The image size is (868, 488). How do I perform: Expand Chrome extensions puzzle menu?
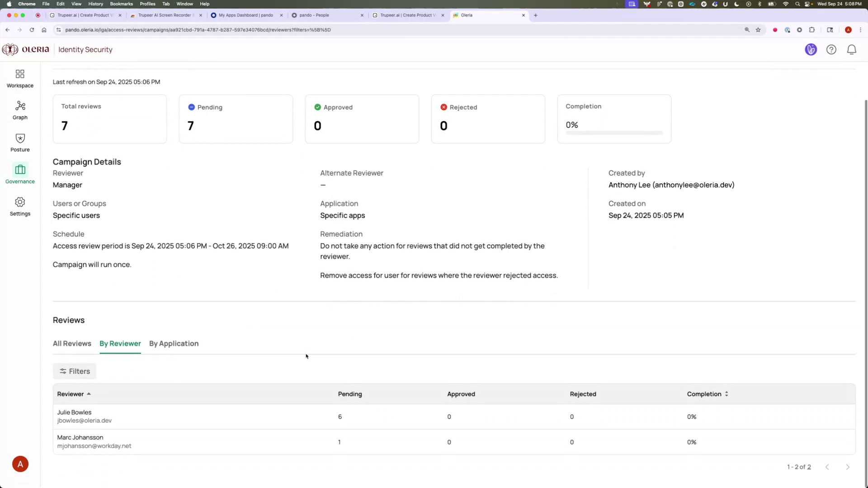tap(812, 30)
